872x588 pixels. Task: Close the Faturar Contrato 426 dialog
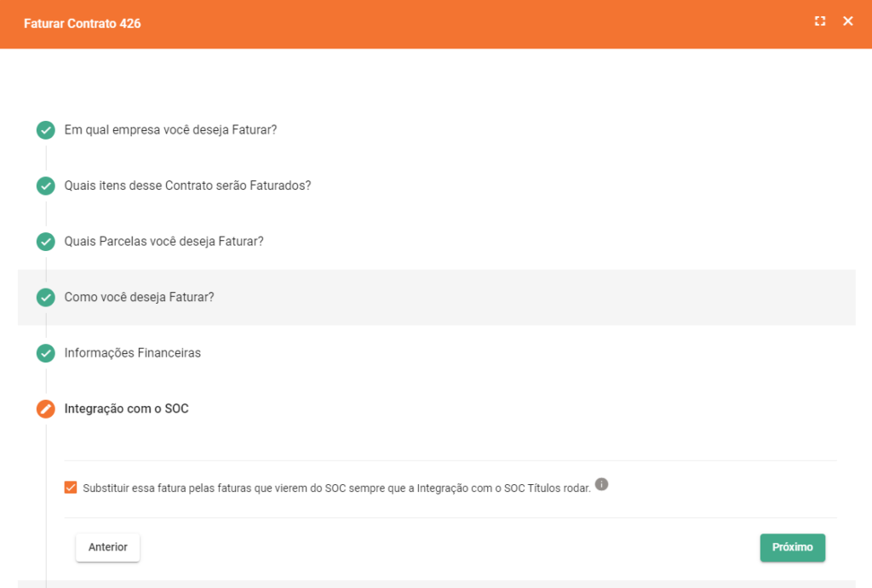tap(847, 21)
